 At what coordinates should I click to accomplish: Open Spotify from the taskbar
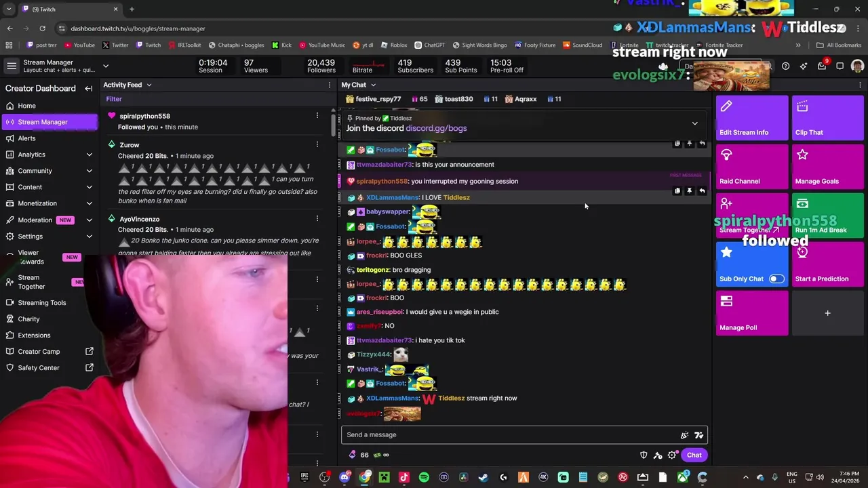tap(424, 477)
